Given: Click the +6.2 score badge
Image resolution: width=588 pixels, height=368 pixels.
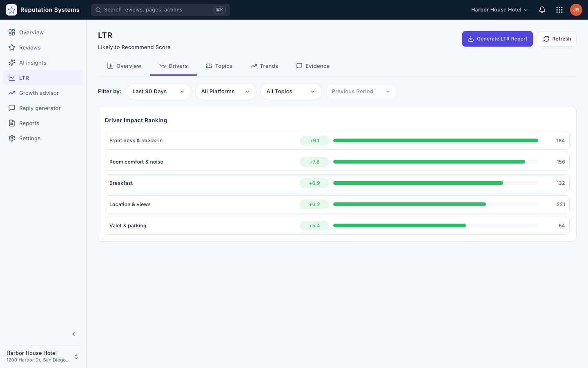Looking at the screenshot, I should tap(314, 204).
